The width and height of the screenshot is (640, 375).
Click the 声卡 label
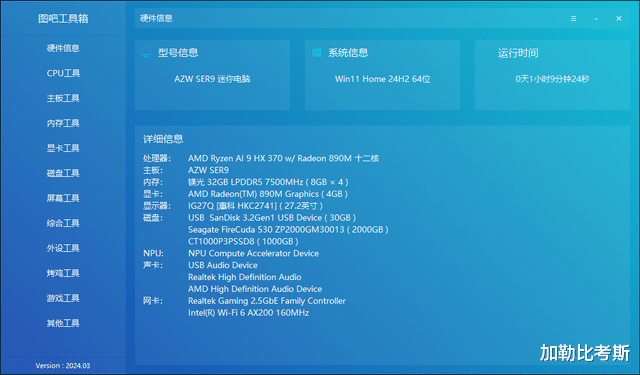tap(153, 265)
